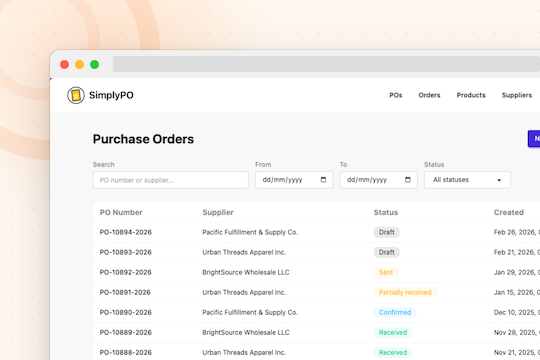
Task: Open the Products nav item
Action: pyautogui.click(x=471, y=95)
